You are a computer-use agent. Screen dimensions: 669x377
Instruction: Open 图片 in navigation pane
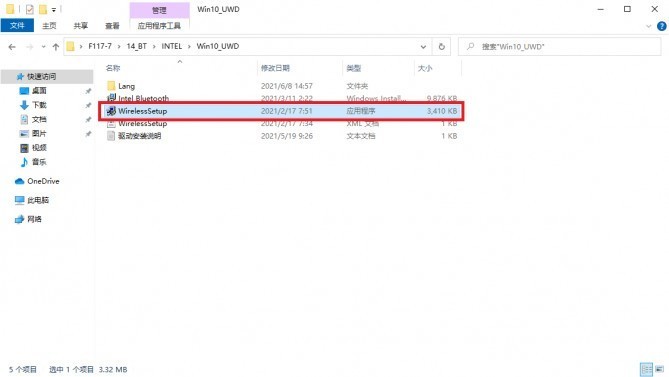(x=39, y=133)
